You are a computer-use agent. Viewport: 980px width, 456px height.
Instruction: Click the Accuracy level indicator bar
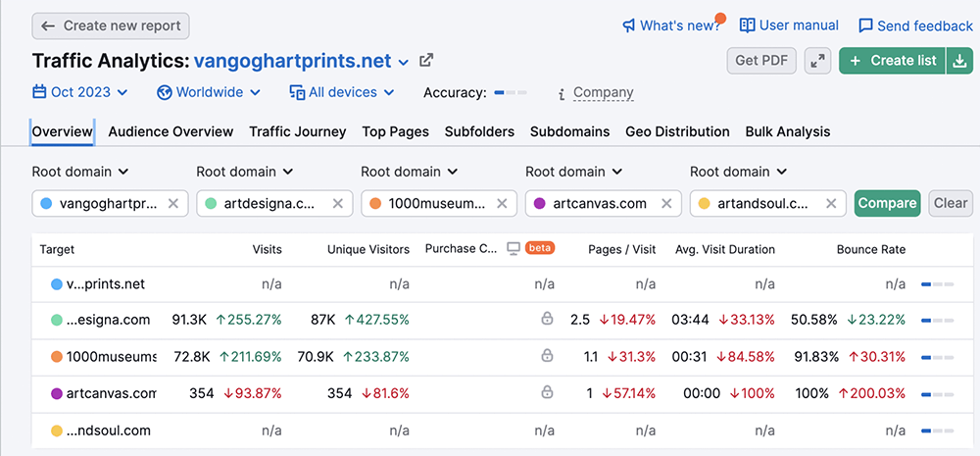click(x=511, y=92)
